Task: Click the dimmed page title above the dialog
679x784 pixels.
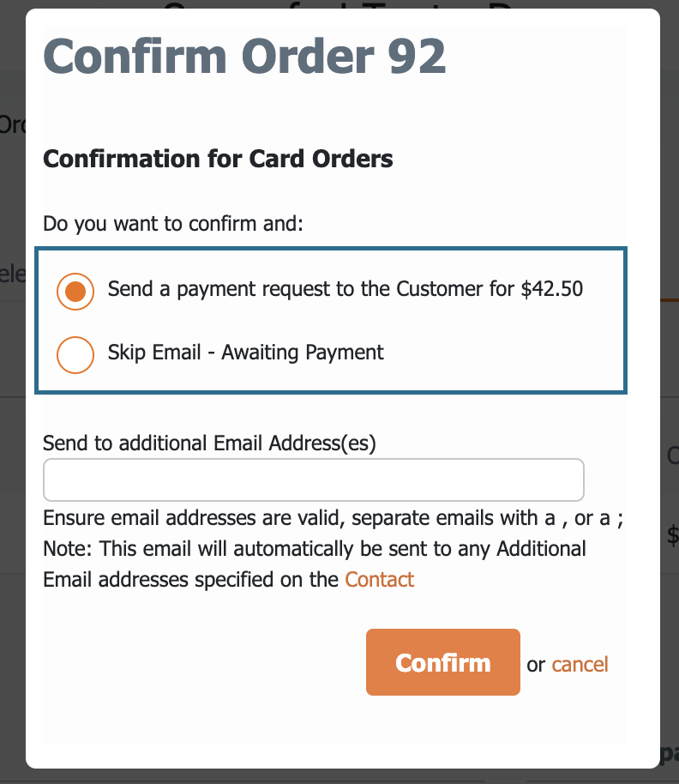Action: point(339,4)
